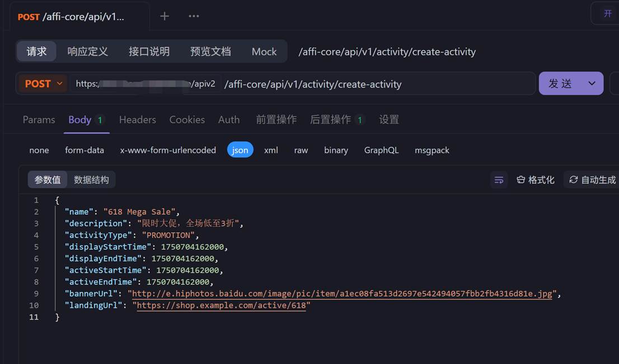This screenshot has width=619, height=364.
Task: Click the /affi-core/api/v1/activity/create-activity title text
Action: point(387,51)
